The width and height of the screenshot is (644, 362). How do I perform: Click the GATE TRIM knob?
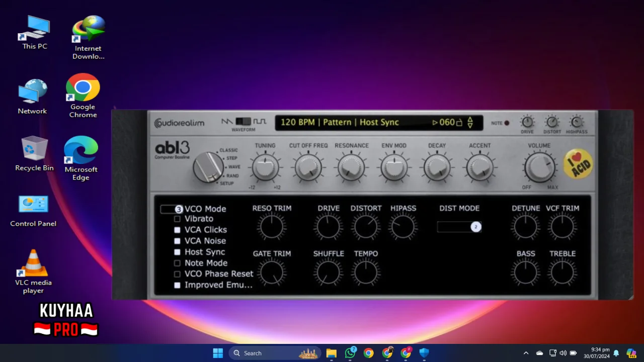coord(272,273)
